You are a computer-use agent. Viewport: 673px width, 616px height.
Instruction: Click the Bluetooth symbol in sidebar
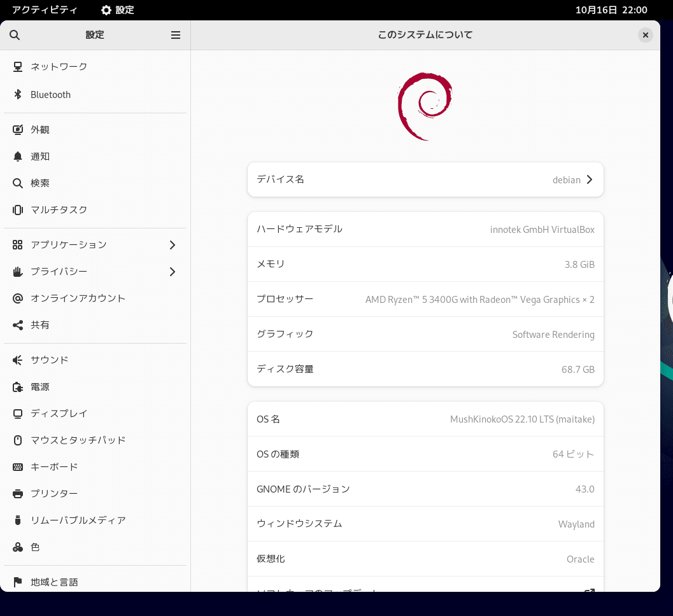(18, 94)
